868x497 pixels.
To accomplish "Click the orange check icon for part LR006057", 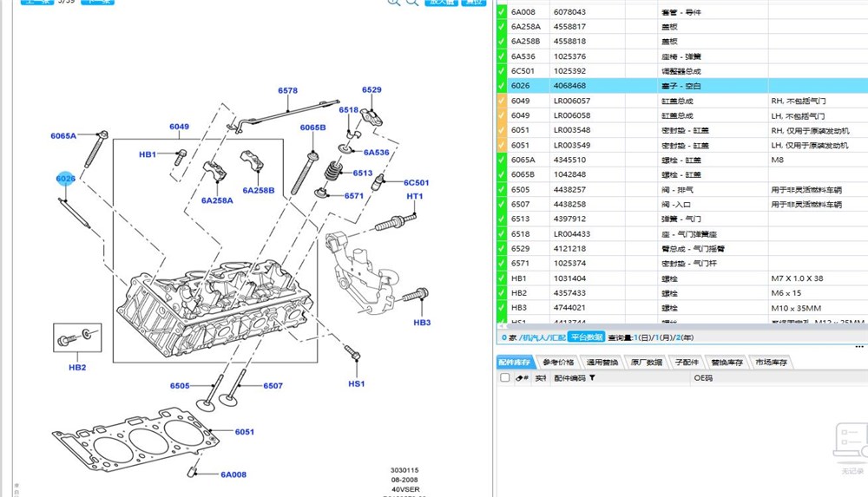I will click(x=502, y=101).
